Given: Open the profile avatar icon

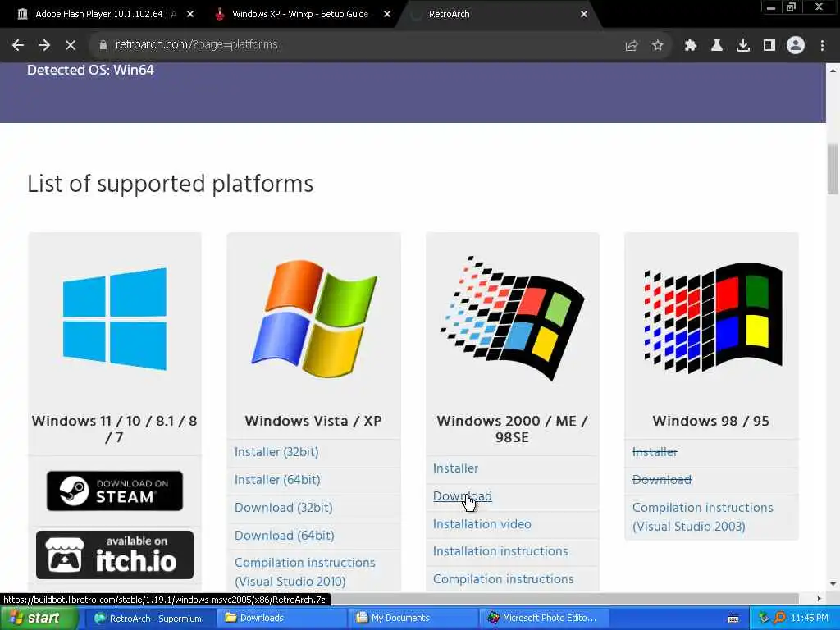Looking at the screenshot, I should (x=796, y=45).
